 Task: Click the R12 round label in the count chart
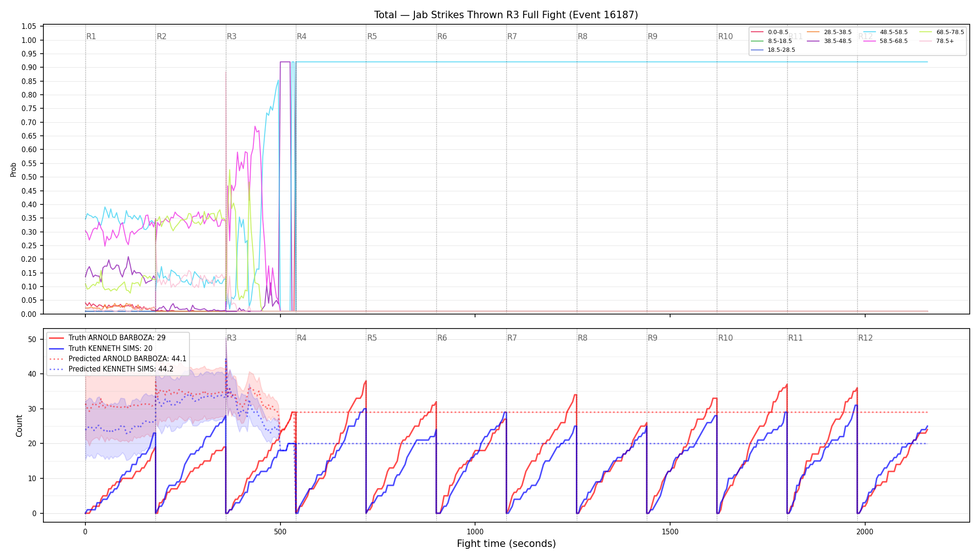pyautogui.click(x=865, y=338)
